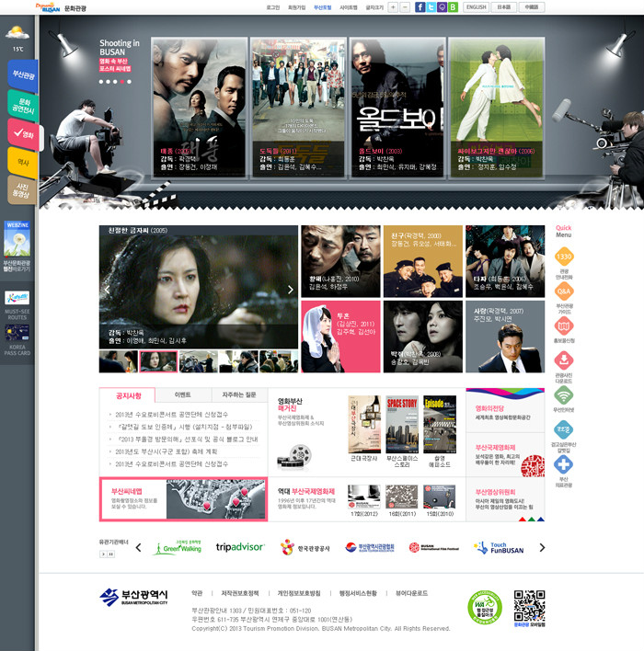644x651 pixels.
Task: Select the fourth (red) carousel dot under Shooting in BUSAN
Action: 122,82
